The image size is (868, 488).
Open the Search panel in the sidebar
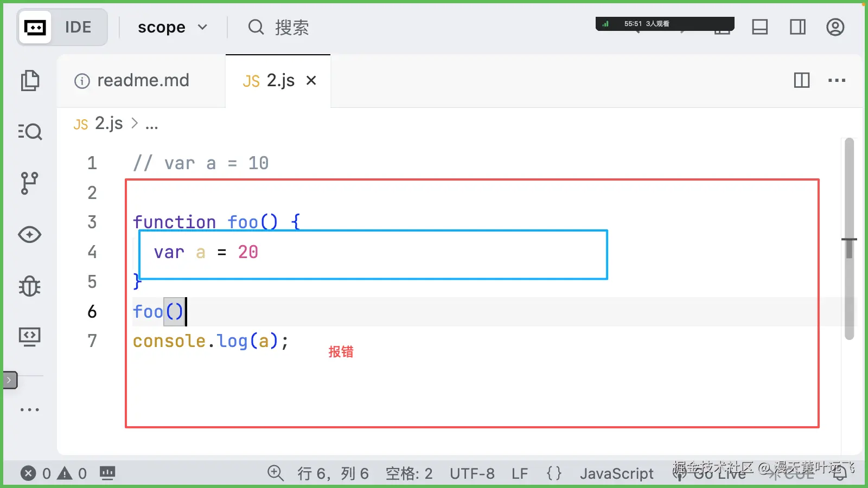[x=30, y=131]
